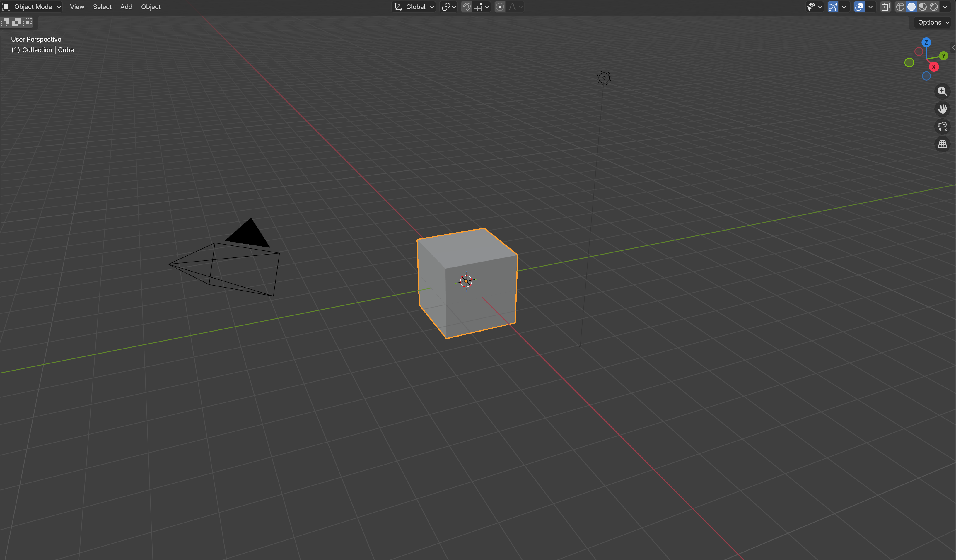Expand the gizmo options arrow
956x560 pixels.
click(844, 7)
